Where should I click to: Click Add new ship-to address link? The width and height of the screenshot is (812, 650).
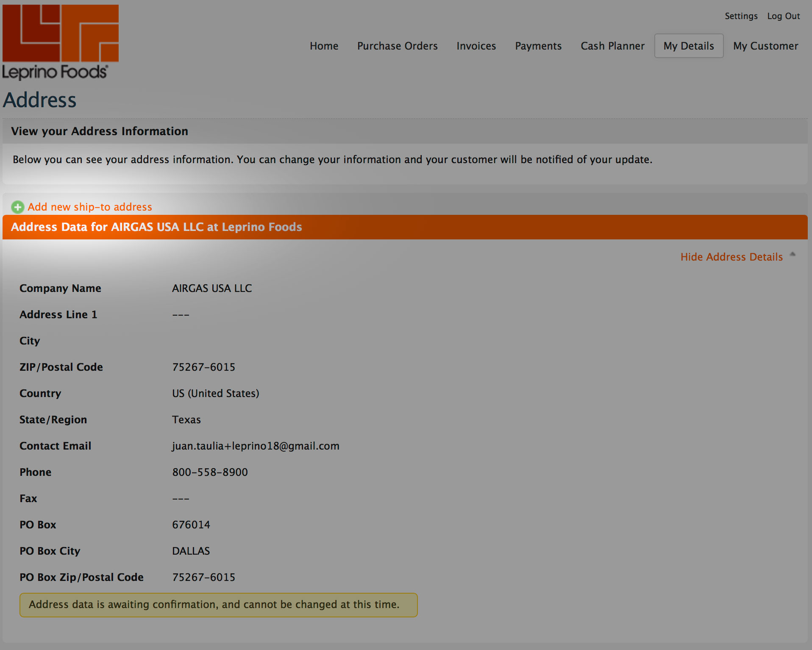click(x=90, y=207)
